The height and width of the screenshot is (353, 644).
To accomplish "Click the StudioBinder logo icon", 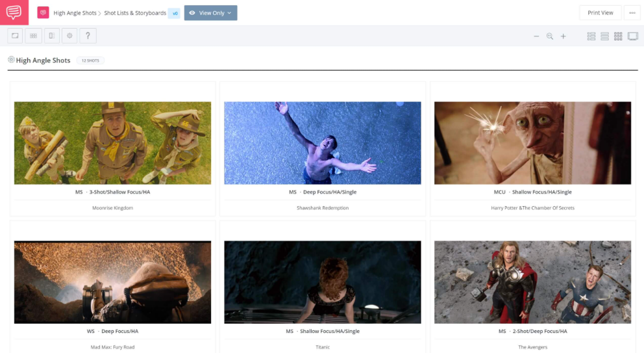I will tap(14, 12).
